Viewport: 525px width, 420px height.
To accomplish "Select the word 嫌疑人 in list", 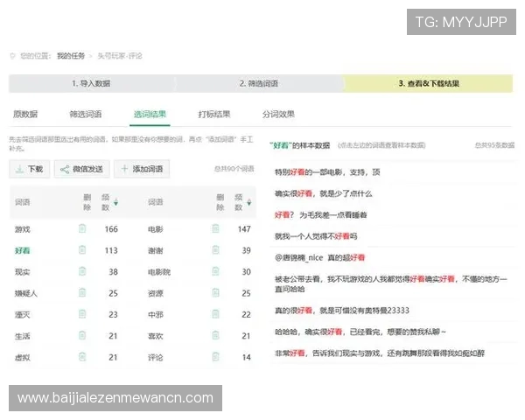I will pyautogui.click(x=25, y=293).
